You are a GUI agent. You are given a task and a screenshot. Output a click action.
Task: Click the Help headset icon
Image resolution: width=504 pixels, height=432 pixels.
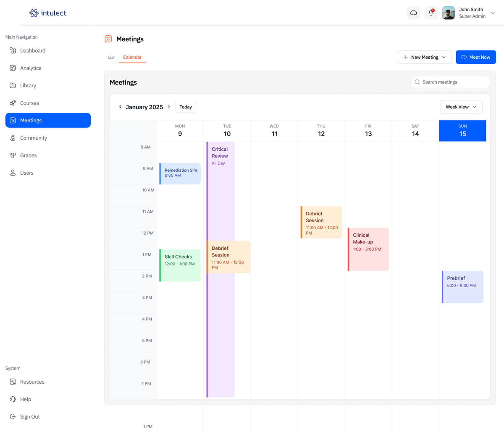tap(13, 399)
